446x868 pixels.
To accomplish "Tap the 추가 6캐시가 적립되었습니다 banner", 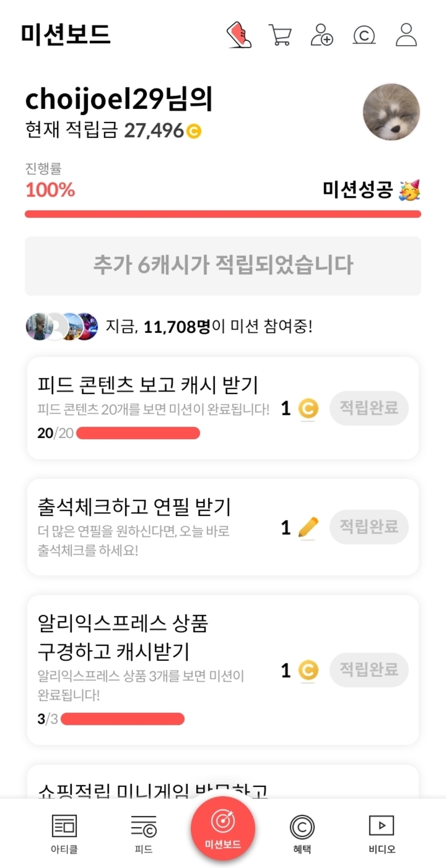I will (223, 266).
